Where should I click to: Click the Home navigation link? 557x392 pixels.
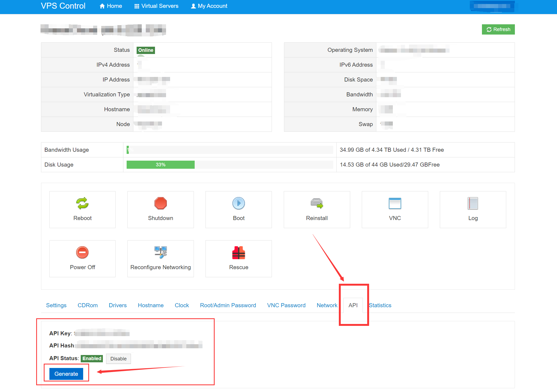pyautogui.click(x=111, y=6)
